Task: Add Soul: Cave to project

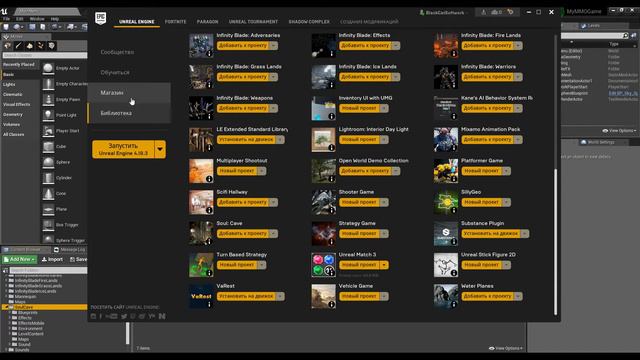Action: click(x=243, y=233)
